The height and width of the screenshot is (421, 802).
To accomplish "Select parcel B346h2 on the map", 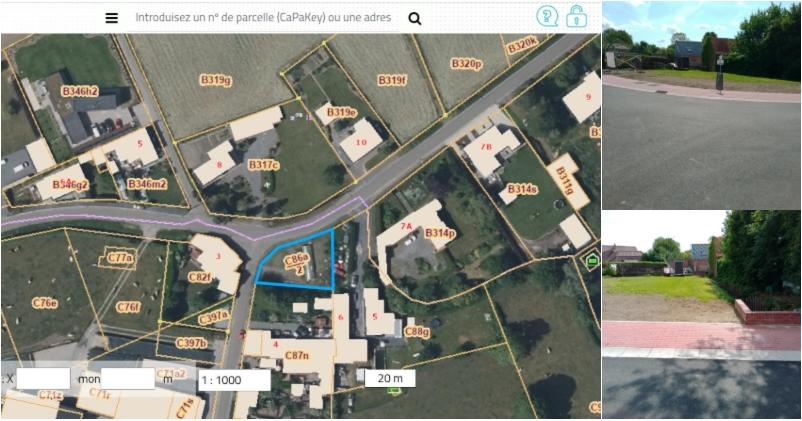I will coord(80,91).
